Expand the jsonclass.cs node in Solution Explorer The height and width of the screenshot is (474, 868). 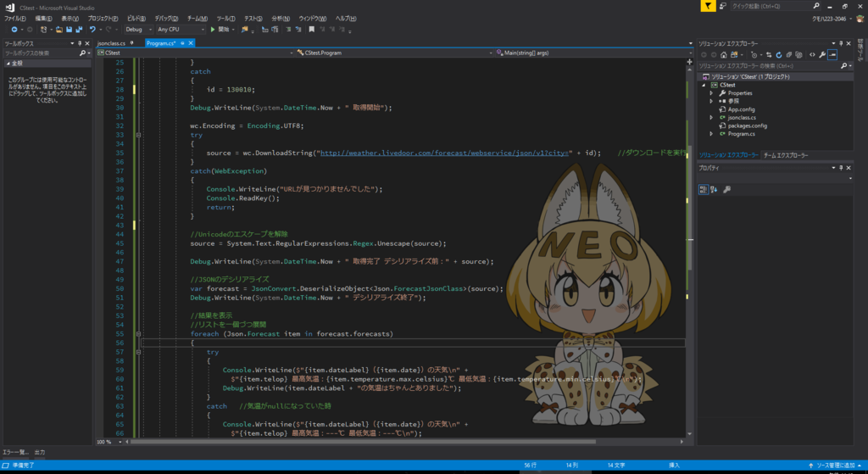coord(711,117)
